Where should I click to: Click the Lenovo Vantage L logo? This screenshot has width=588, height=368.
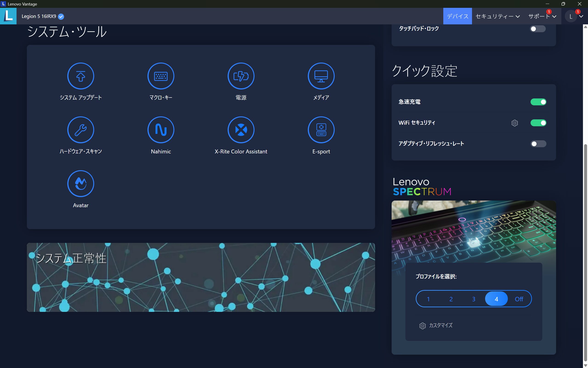[x=8, y=16]
